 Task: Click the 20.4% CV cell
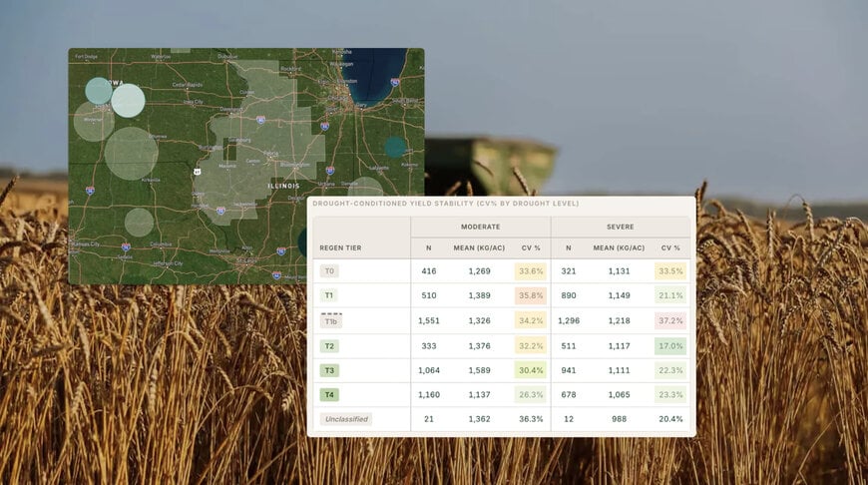point(670,419)
